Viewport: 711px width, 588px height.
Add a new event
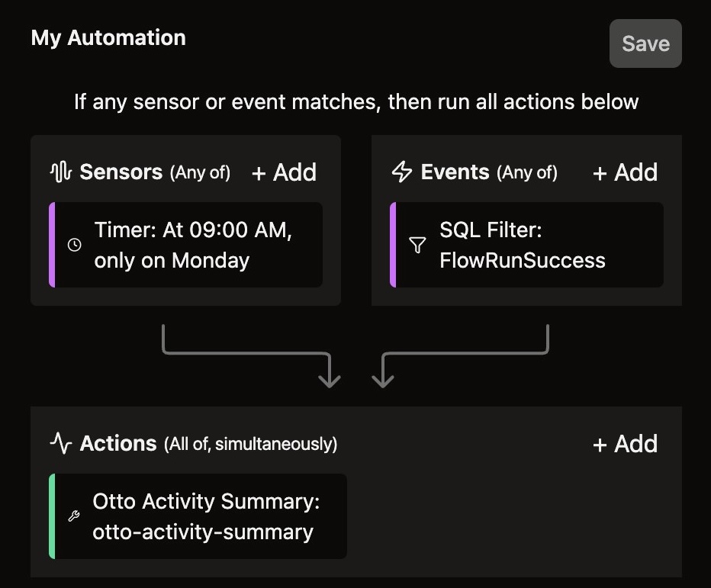[625, 172]
